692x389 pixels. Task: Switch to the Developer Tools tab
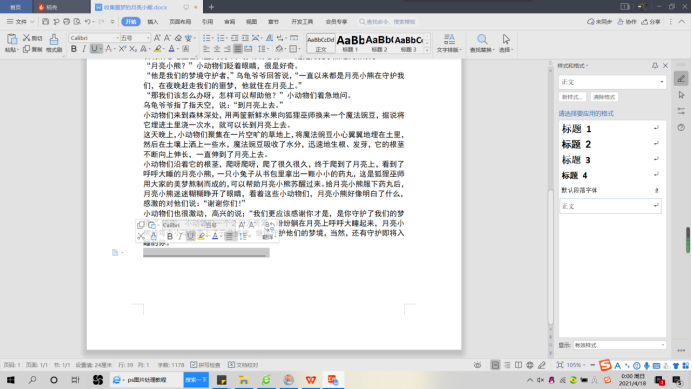(302, 21)
